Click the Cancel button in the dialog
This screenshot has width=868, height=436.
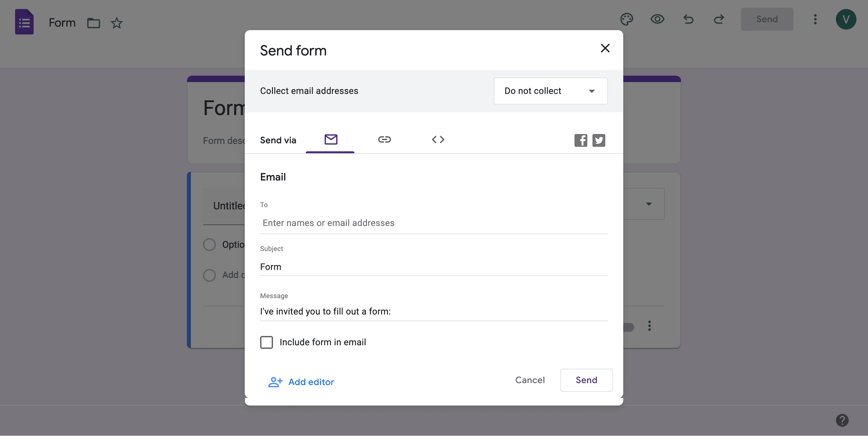point(530,380)
